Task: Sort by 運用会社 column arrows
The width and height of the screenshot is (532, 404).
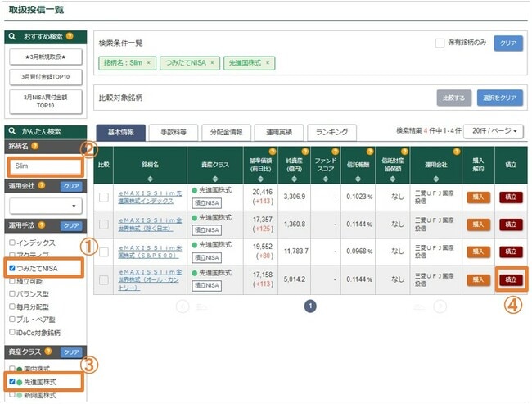Action: point(436,179)
